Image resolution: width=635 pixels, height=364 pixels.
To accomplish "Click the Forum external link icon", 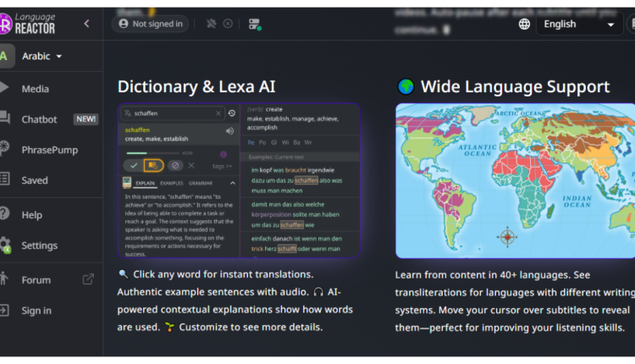I will pos(88,279).
